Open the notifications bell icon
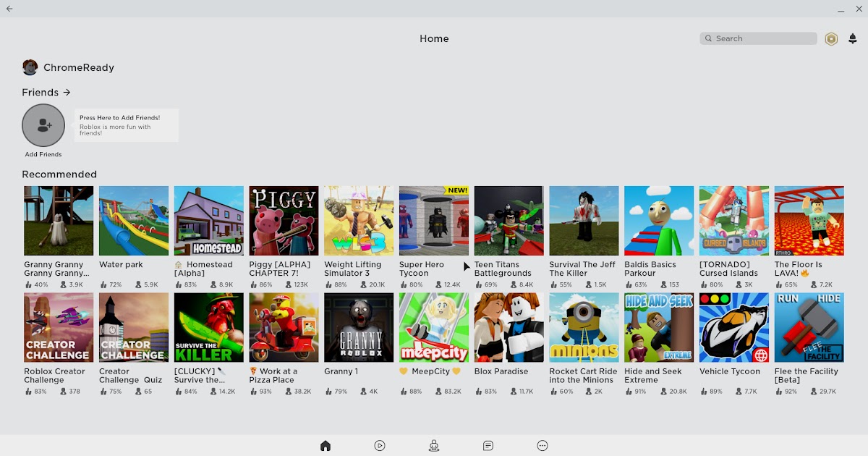The image size is (868, 456). coord(853,39)
